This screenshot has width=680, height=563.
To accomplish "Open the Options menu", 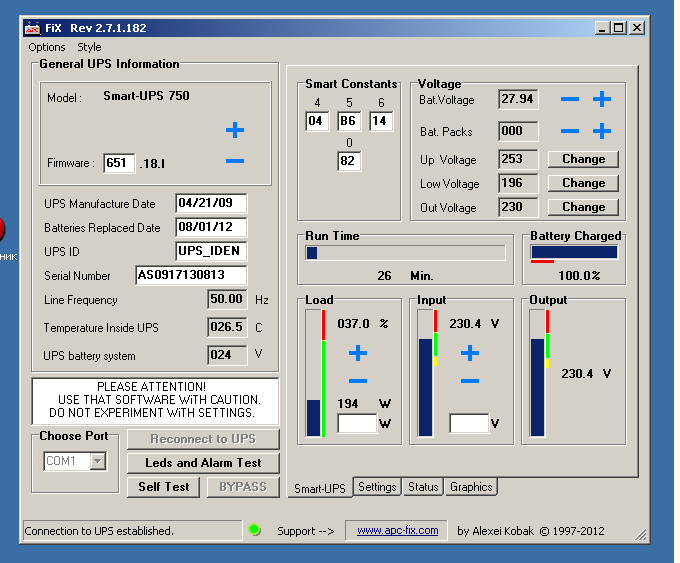I will coord(47,47).
